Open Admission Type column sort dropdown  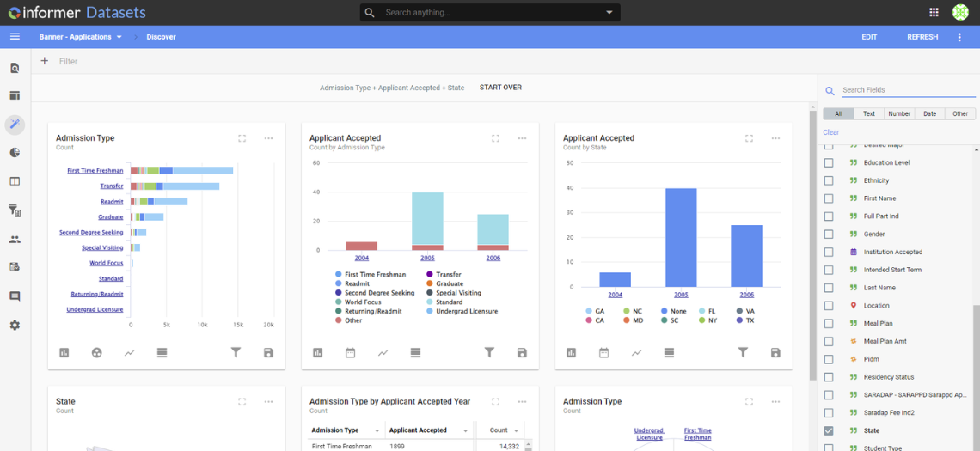[376, 430]
